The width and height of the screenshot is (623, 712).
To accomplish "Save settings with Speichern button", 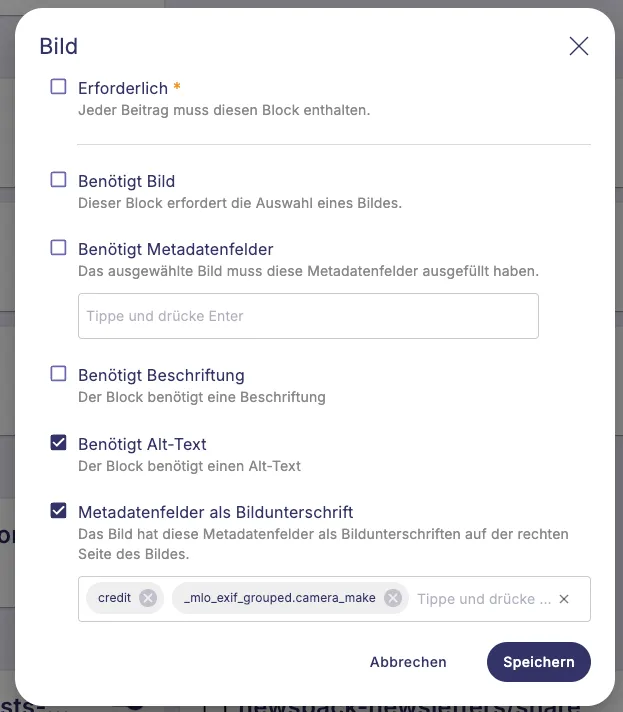I will pyautogui.click(x=539, y=662).
